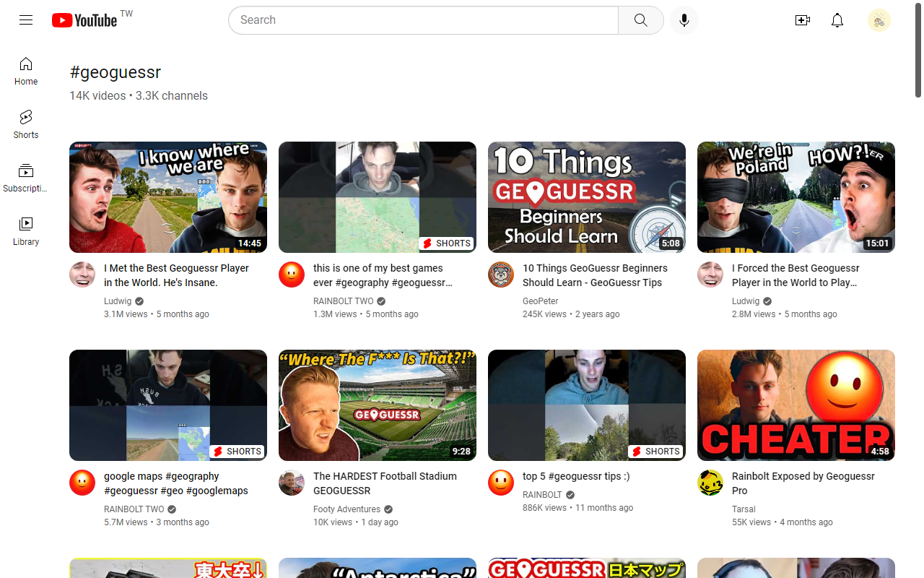Open title 'top 5 #geoguessr tips :)'

pyautogui.click(x=576, y=476)
